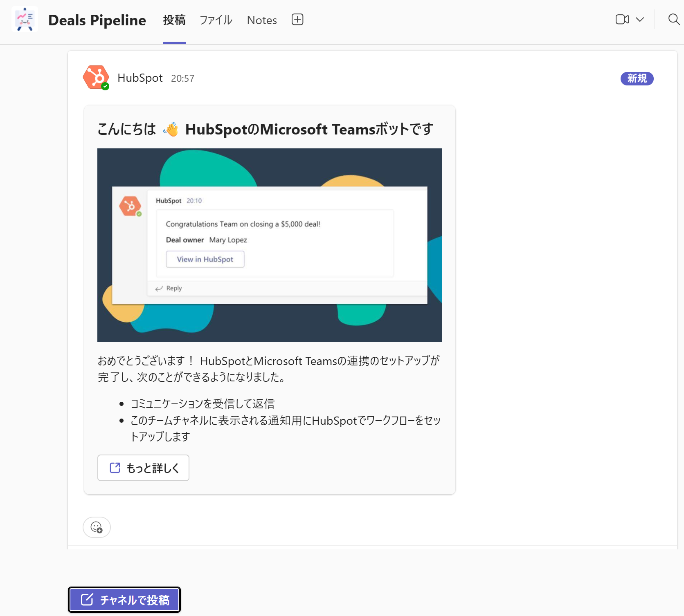Click the Deals Pipeline channel title

point(97,20)
